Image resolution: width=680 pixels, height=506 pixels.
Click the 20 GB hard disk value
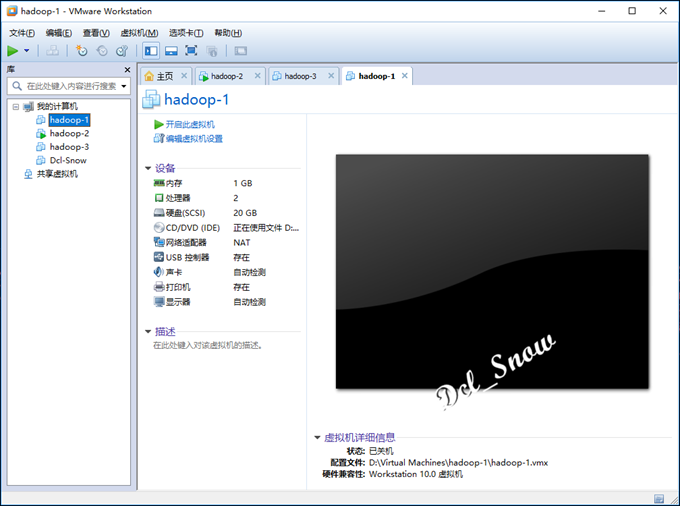point(245,213)
